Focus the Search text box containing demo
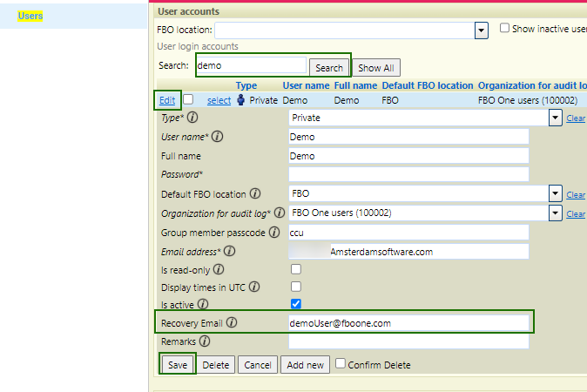Image resolution: width=587 pixels, height=392 pixels. pos(252,65)
